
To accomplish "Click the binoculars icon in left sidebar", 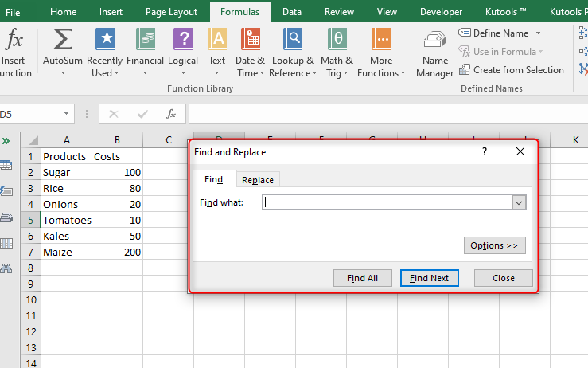I will pyautogui.click(x=6, y=268).
